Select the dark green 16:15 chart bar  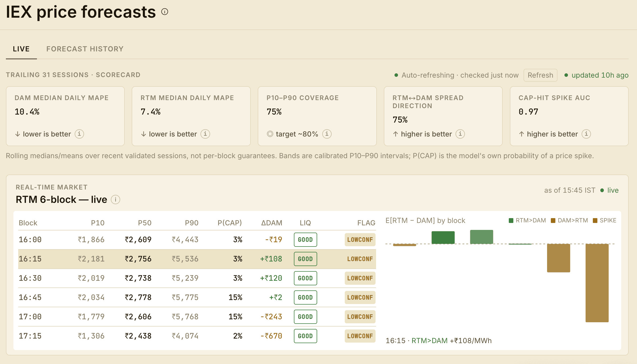(443, 237)
